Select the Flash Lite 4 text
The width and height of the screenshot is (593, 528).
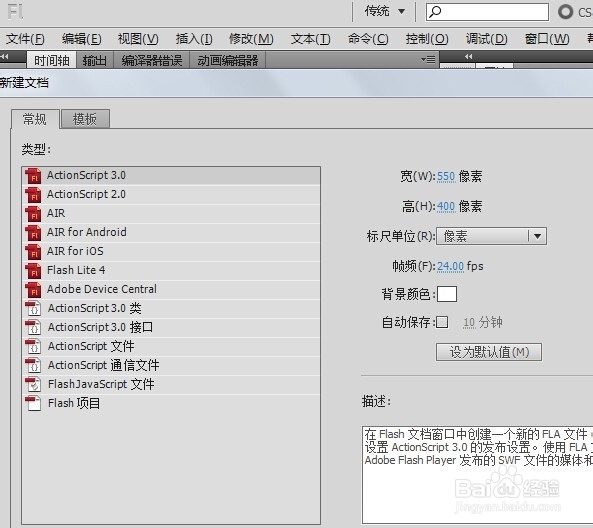76,270
